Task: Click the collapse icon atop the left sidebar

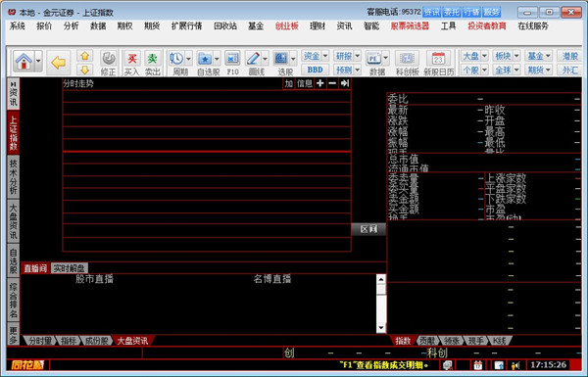Action: pyautogui.click(x=13, y=84)
